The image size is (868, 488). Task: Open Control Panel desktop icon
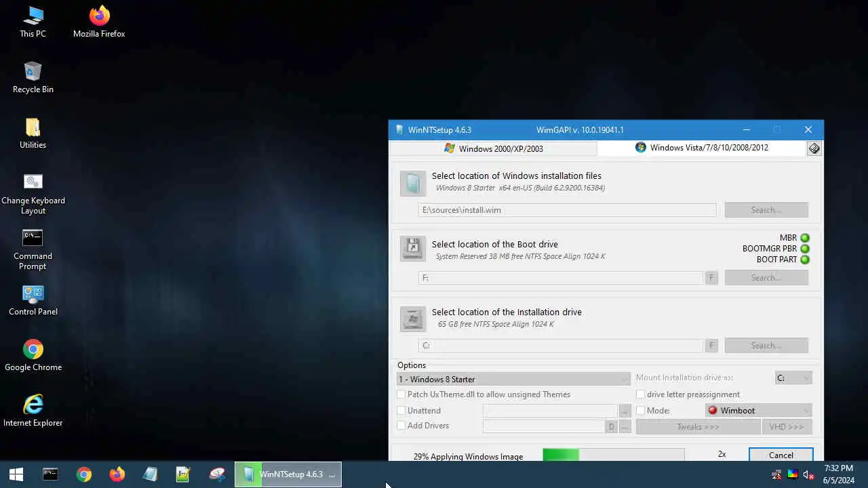[33, 300]
